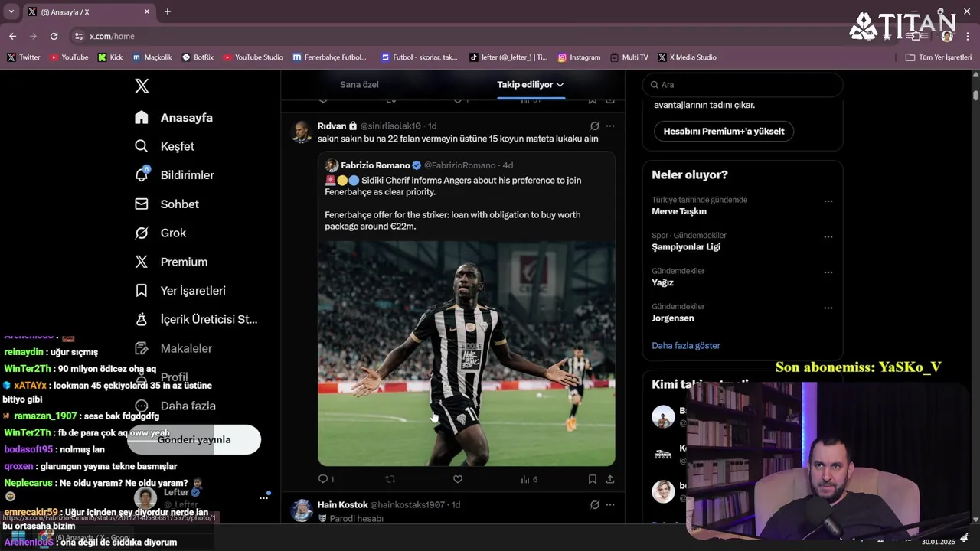Open the Sidiki Cherif photo

pyautogui.click(x=466, y=354)
